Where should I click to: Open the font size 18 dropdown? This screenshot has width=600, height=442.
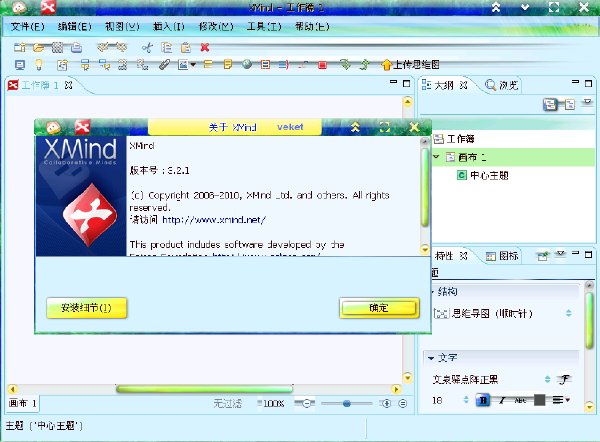point(466,400)
